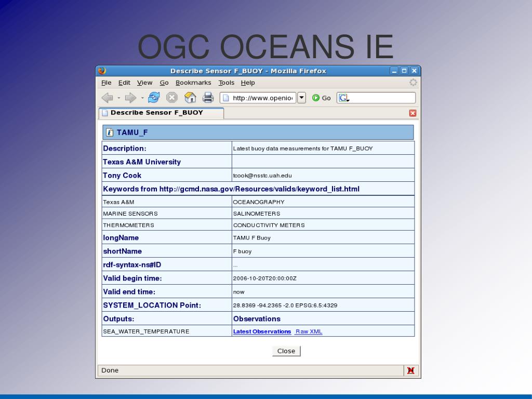The height and width of the screenshot is (399, 532).
Task: Close the Firefox window
Action: pyautogui.click(x=414, y=71)
